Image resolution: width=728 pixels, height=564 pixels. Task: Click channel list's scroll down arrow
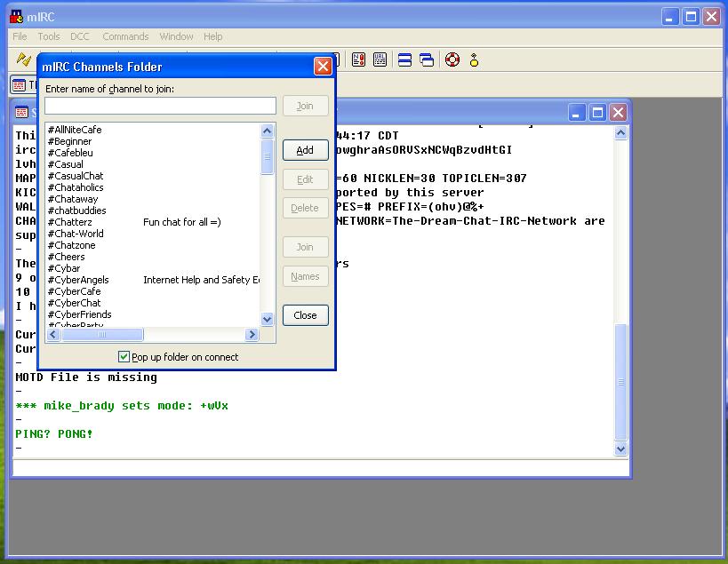click(x=267, y=319)
